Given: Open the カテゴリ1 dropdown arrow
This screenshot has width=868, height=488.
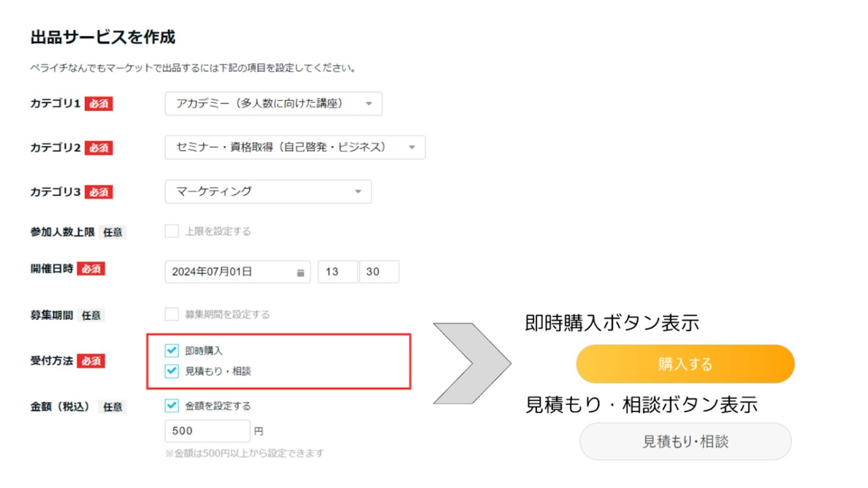Looking at the screenshot, I should [x=369, y=104].
